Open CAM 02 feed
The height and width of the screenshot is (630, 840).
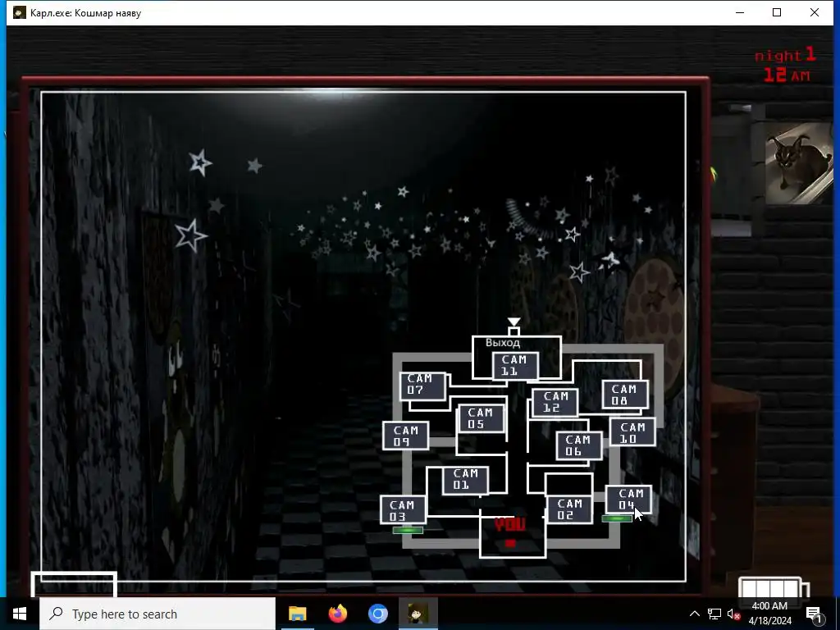569,509
